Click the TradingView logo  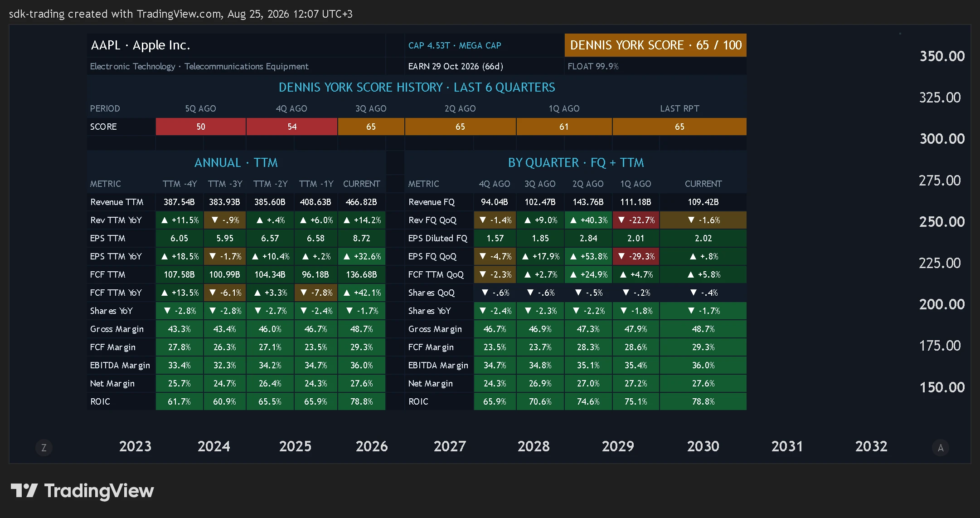tap(82, 491)
